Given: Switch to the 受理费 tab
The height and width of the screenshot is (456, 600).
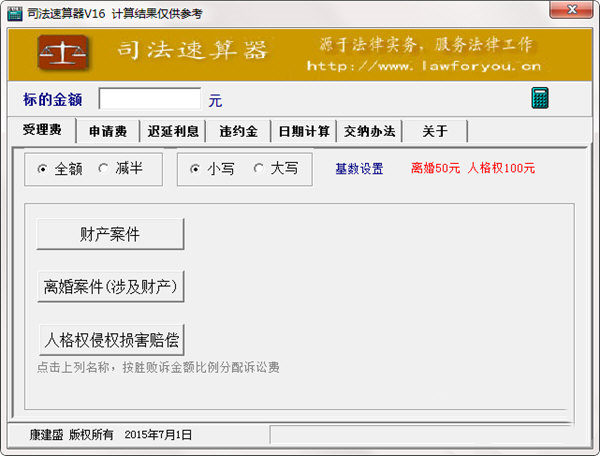Looking at the screenshot, I should tap(42, 130).
